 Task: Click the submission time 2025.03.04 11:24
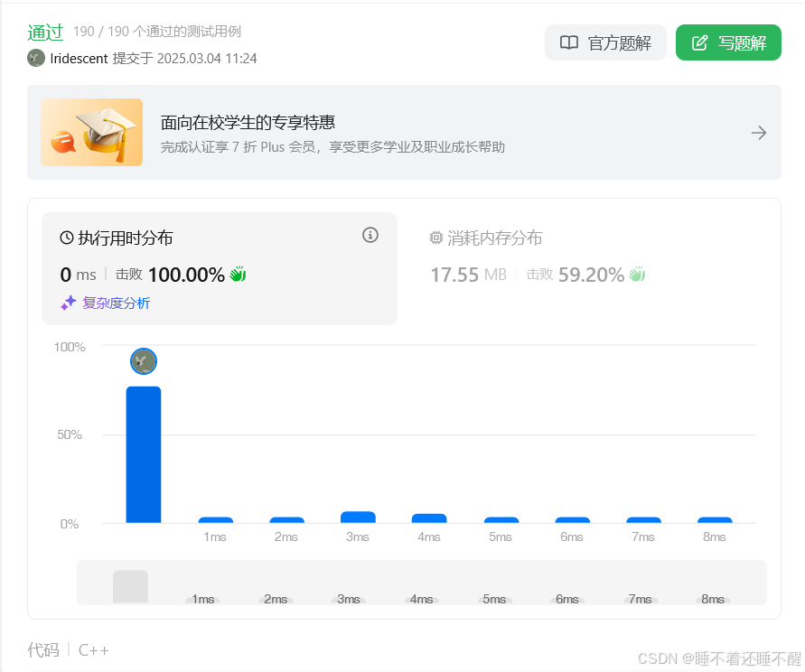(x=207, y=59)
